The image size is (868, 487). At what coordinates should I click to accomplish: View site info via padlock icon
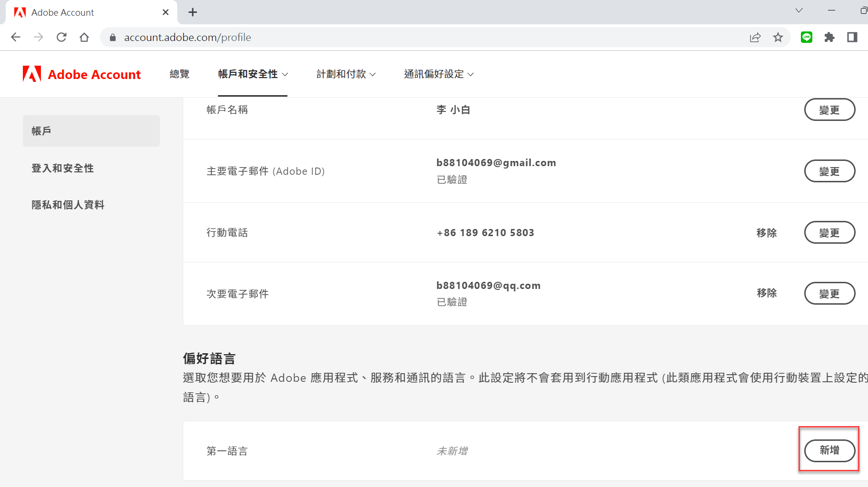pos(113,37)
